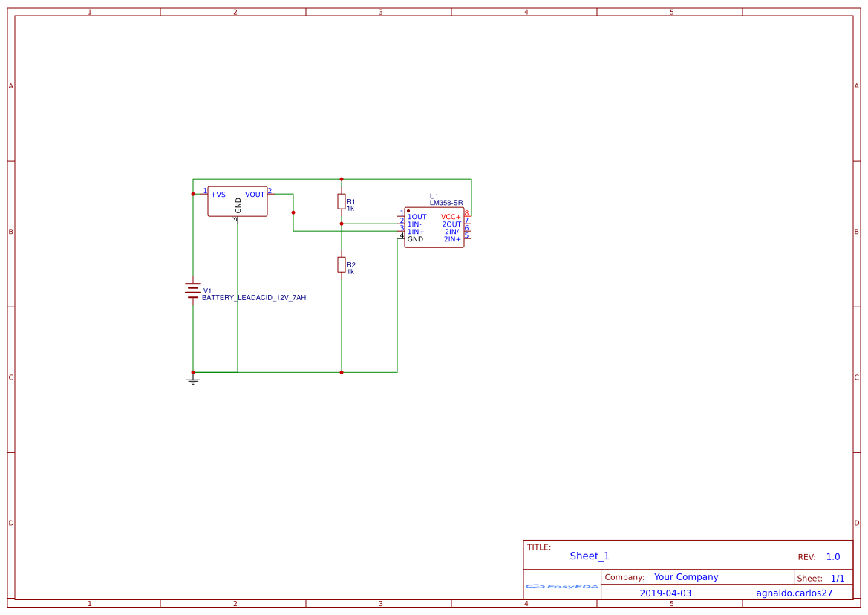Select the R2 designator text
868x615 pixels.
(351, 264)
